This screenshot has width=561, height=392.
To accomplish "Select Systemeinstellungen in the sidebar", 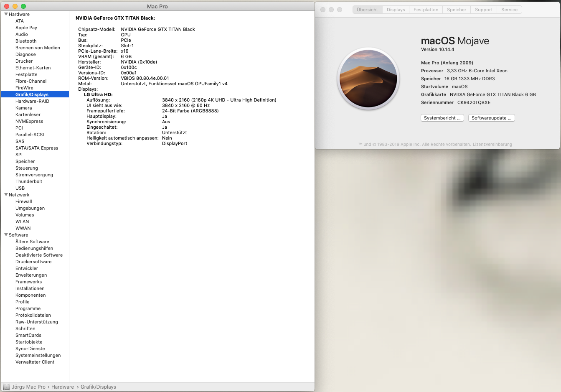I will point(38,355).
